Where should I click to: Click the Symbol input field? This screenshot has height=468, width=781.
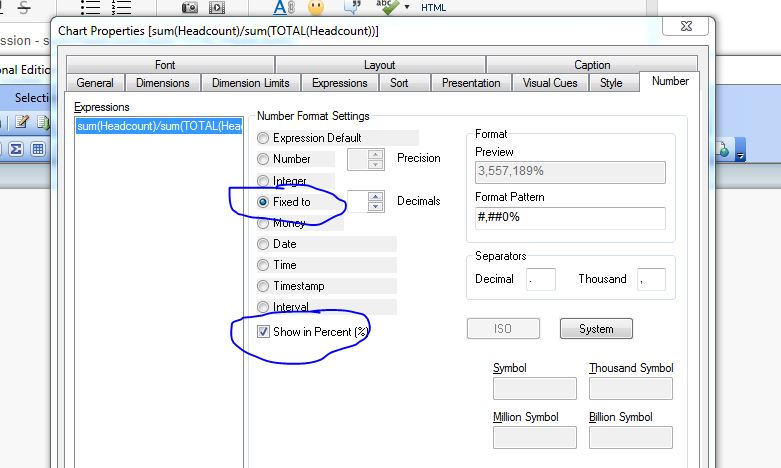pyautogui.click(x=534, y=388)
